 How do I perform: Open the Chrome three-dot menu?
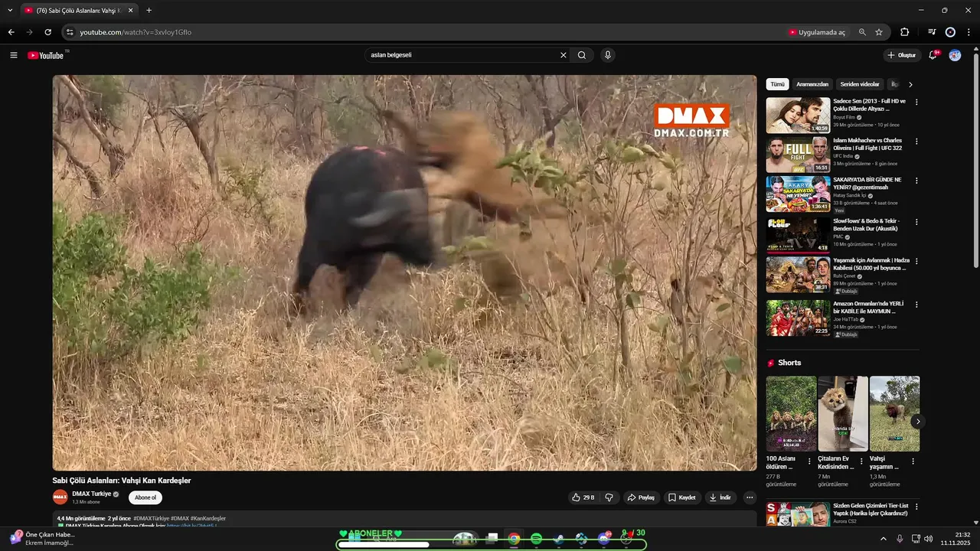point(969,32)
